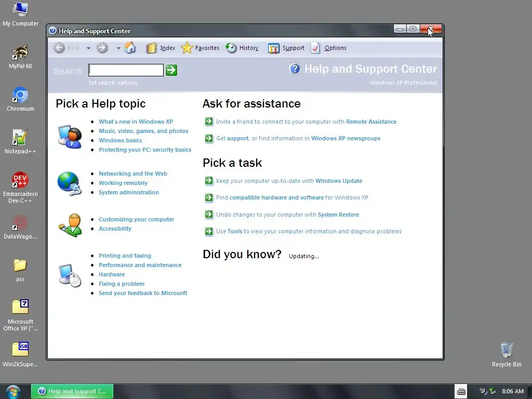Open Accessibility help topic
The width and height of the screenshot is (532, 399).
(115, 229)
